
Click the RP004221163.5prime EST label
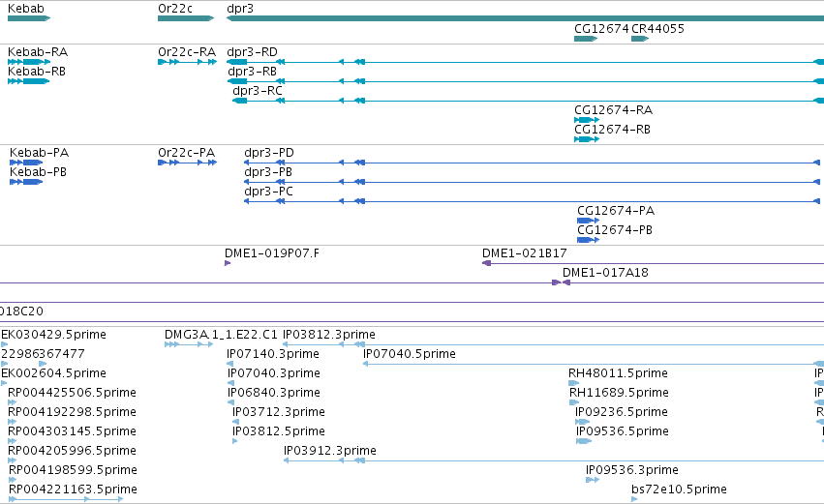coord(73,490)
